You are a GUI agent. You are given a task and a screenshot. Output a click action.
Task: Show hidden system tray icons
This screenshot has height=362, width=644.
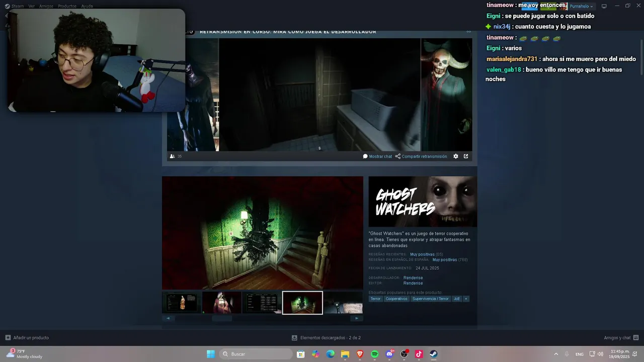tap(556, 354)
